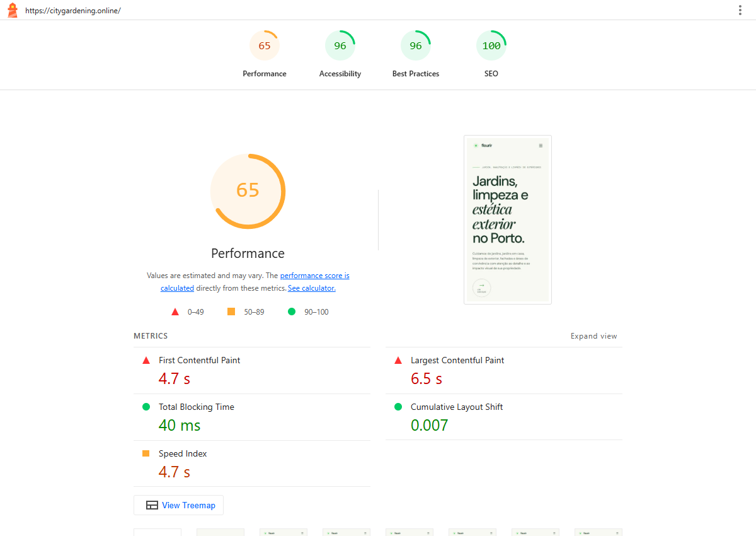Select the Total Blocking Time label
The width and height of the screenshot is (756, 536).
click(197, 407)
